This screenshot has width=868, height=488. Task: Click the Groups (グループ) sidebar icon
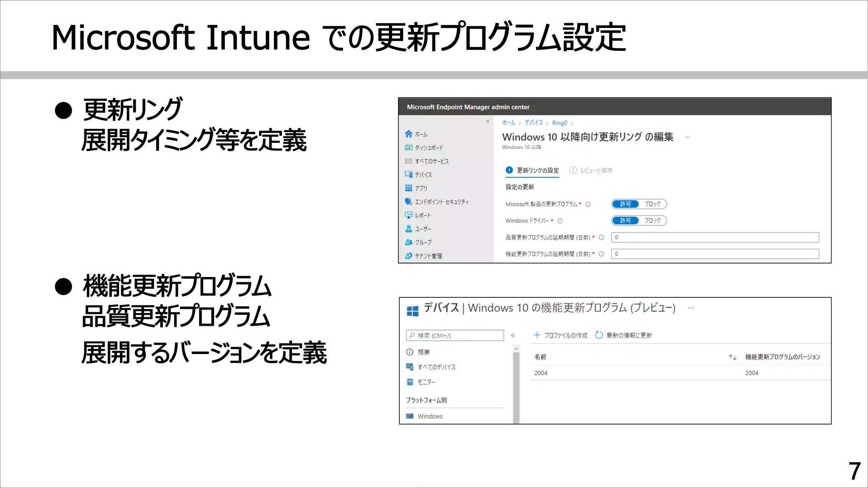[409, 242]
